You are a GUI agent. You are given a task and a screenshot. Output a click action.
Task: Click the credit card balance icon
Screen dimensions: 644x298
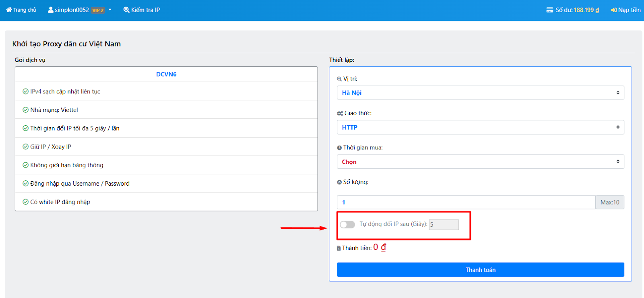pyautogui.click(x=550, y=10)
